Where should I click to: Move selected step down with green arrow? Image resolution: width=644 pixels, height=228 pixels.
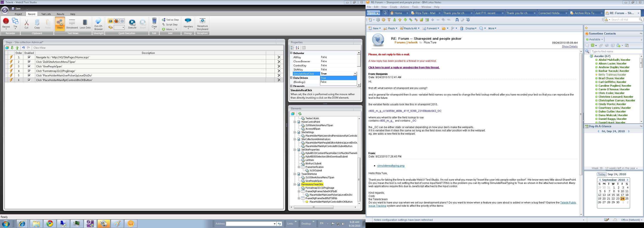click(x=12, y=48)
